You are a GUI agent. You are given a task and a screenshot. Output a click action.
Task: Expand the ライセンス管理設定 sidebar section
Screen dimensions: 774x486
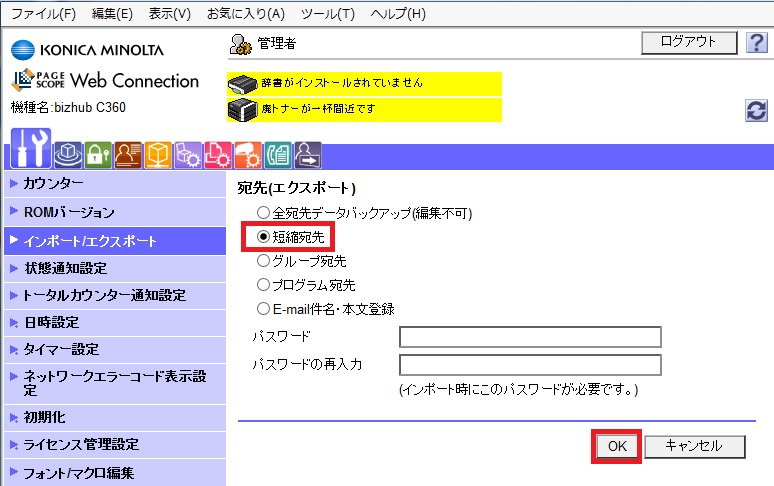pos(81,445)
